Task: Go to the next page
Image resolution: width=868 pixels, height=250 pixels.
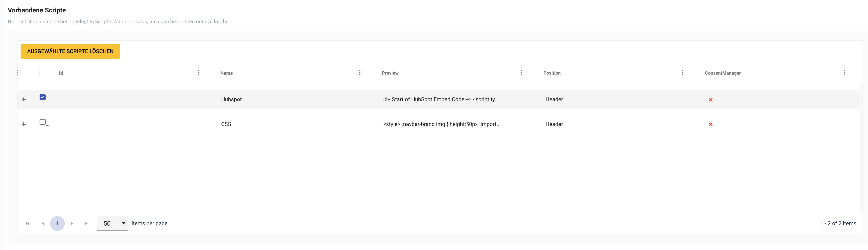Action: tap(72, 223)
